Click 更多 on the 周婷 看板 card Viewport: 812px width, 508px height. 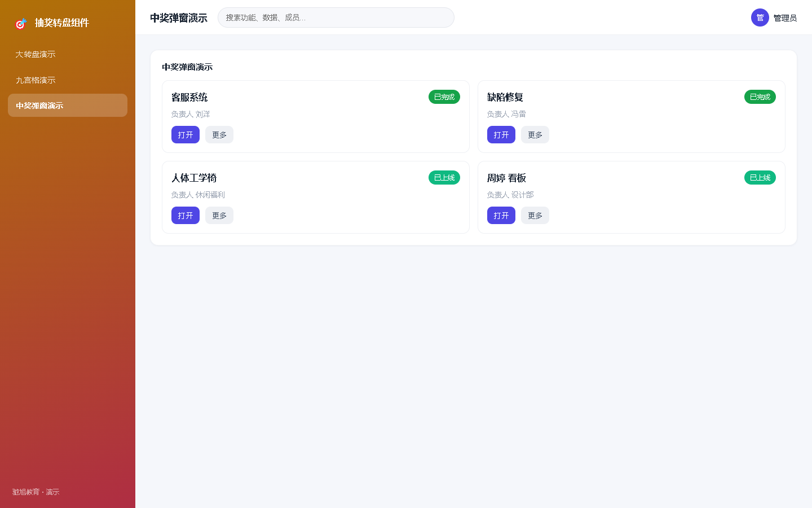[x=535, y=216]
